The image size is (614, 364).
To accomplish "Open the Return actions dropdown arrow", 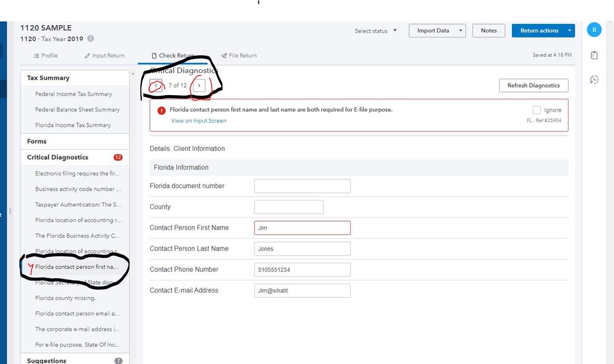I will 570,31.
